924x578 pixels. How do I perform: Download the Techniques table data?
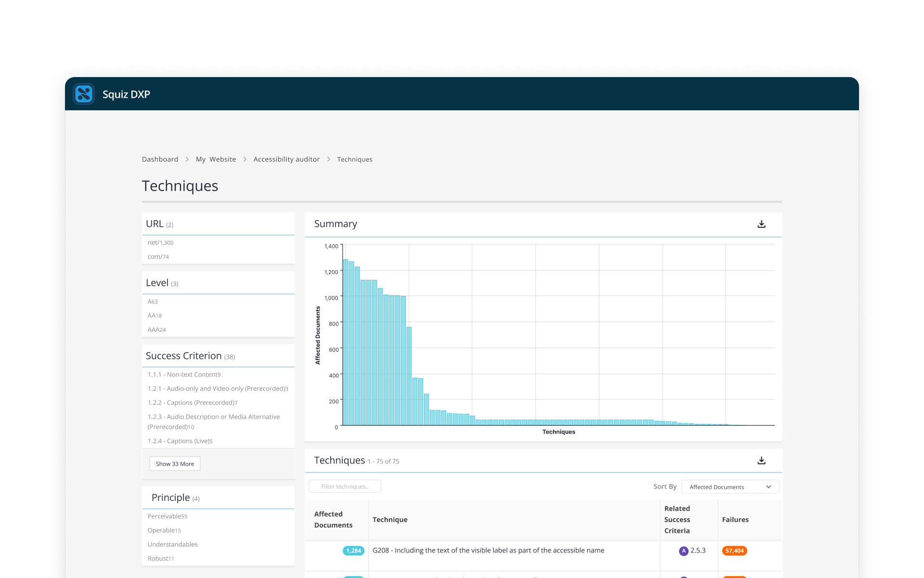point(761,460)
